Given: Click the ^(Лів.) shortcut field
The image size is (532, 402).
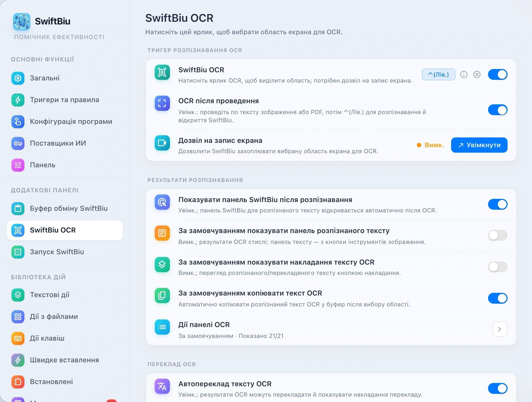Looking at the screenshot, I should [438, 74].
